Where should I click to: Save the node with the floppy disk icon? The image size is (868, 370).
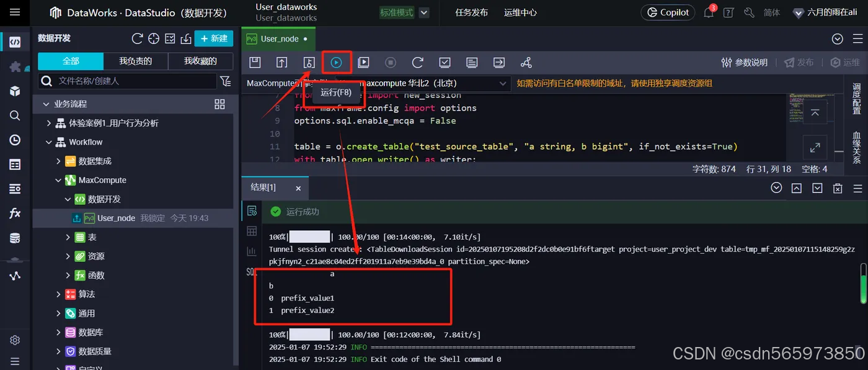(x=254, y=62)
